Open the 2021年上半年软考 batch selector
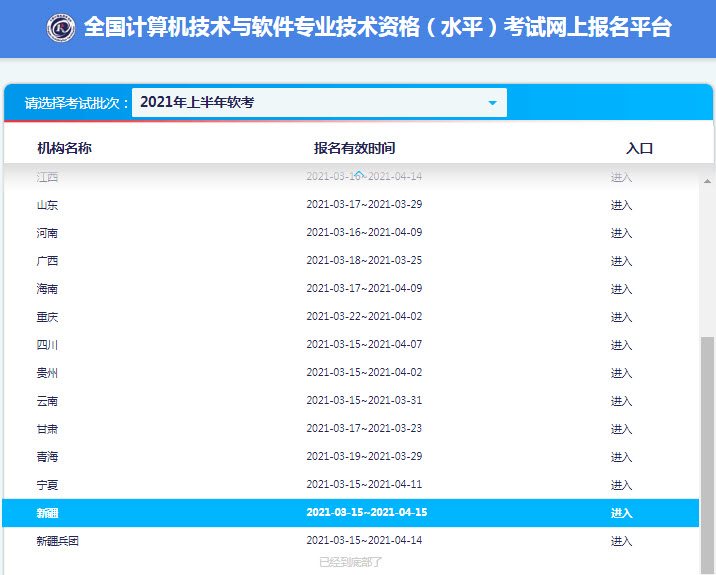The height and width of the screenshot is (575, 716). 318,103
